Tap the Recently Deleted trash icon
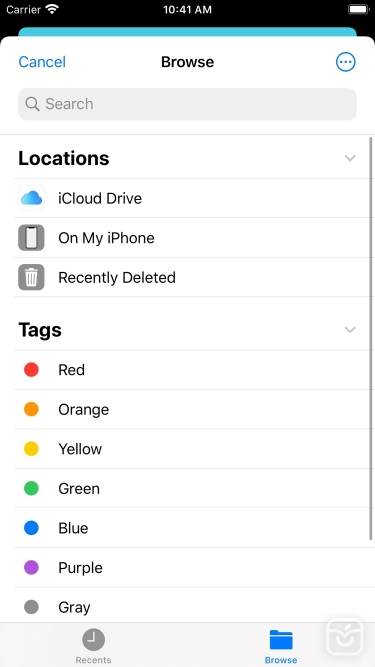This screenshot has height=667, width=375. point(31,277)
